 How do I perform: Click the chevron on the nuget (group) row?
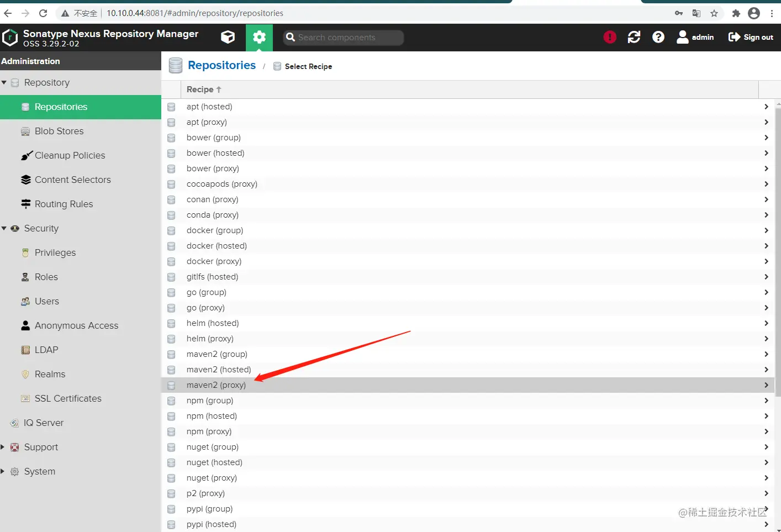pyautogui.click(x=766, y=447)
